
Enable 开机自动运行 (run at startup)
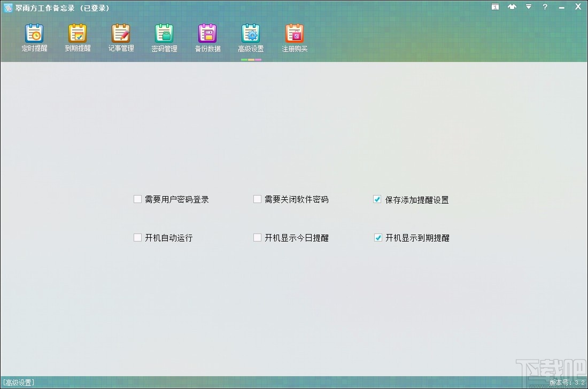(137, 237)
